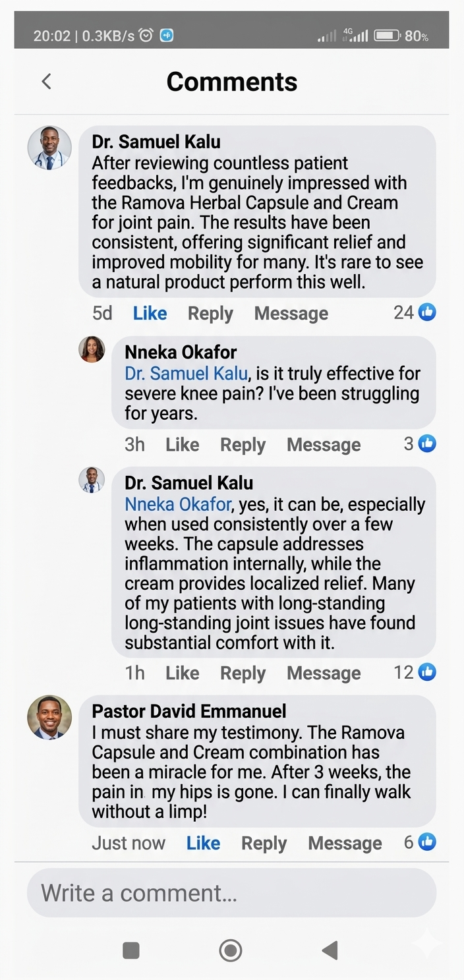The height and width of the screenshot is (980, 464).
Task: Open Dr. Samuel Kalu's top profile picture
Action: tap(49, 148)
